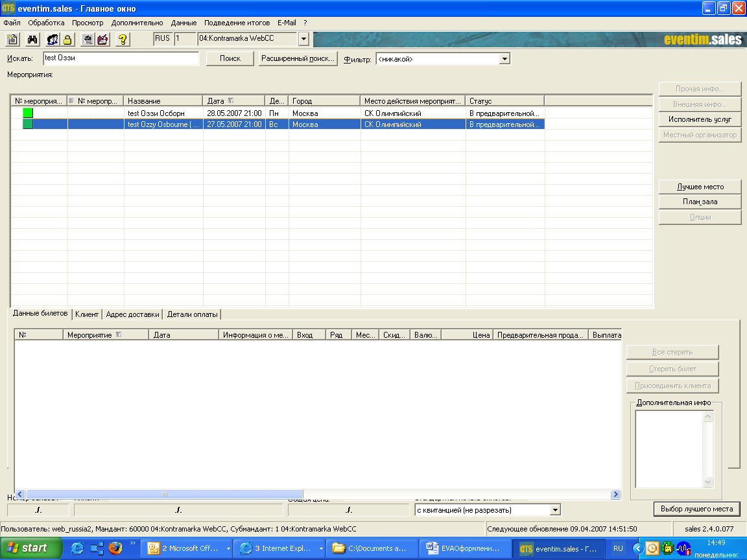Click the RU language indicator
747x560 pixels.
[x=618, y=548]
